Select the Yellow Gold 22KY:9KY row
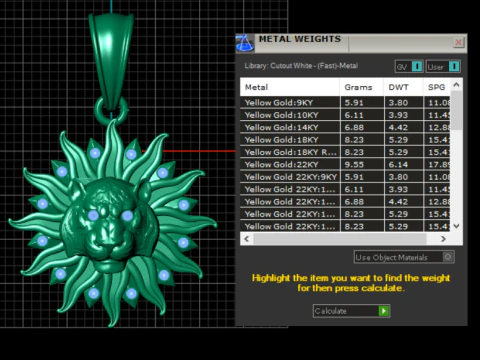This screenshot has width=480, height=360. coord(345,177)
